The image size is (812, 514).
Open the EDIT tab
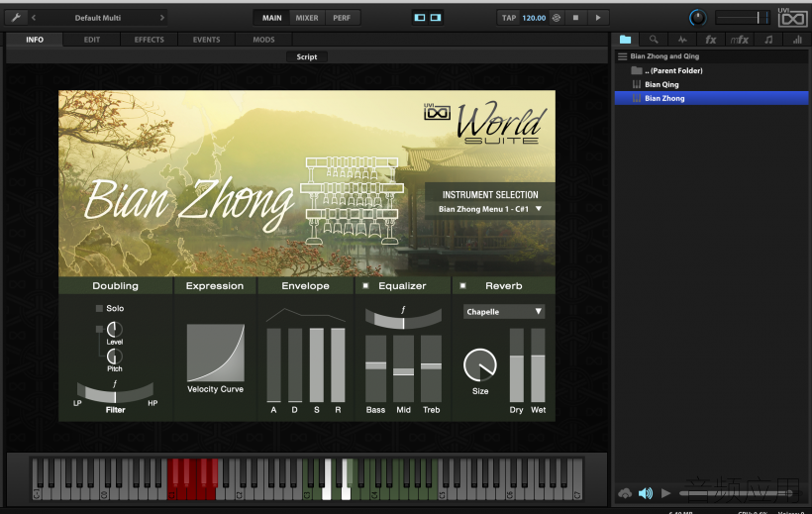(x=92, y=40)
